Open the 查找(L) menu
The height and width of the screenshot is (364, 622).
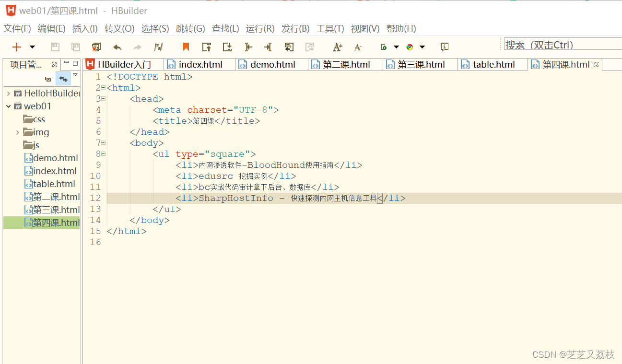(x=225, y=29)
